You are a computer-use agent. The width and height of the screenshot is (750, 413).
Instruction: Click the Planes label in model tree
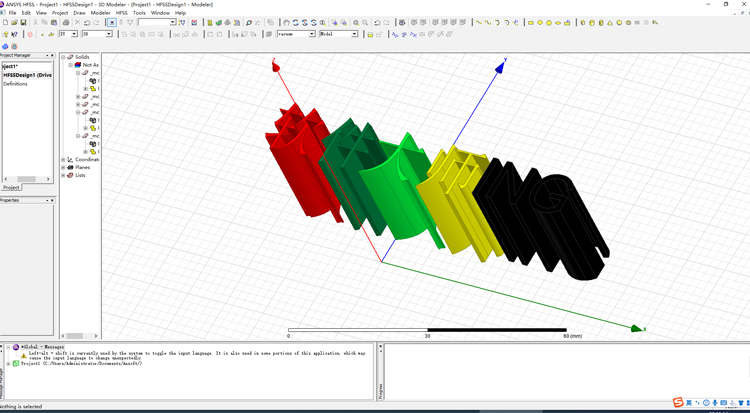[x=82, y=167]
